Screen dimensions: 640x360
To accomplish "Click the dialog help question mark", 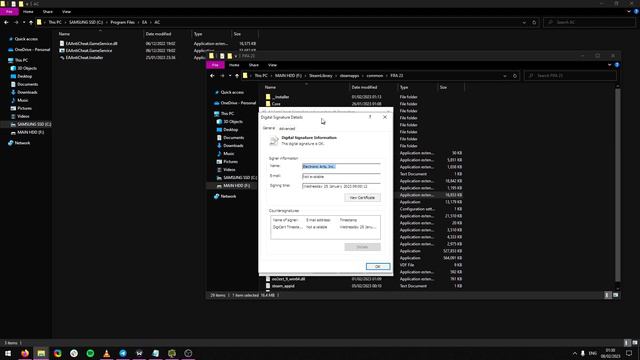I will 370,117.
